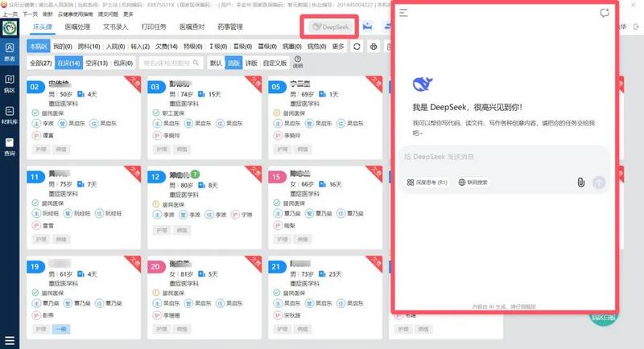Click the 一般 tag on bed 19 card
This screenshot has width=644, height=349.
61,329
